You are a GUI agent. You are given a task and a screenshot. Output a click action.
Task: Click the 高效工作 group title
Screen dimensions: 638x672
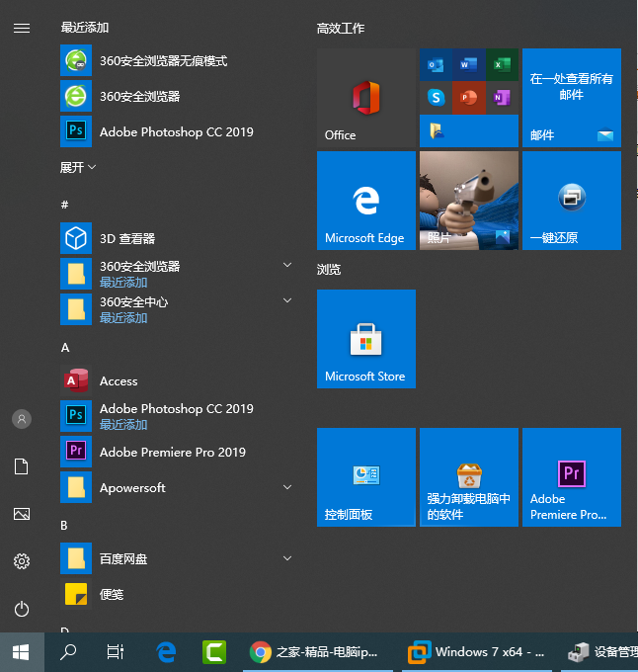pos(341,29)
